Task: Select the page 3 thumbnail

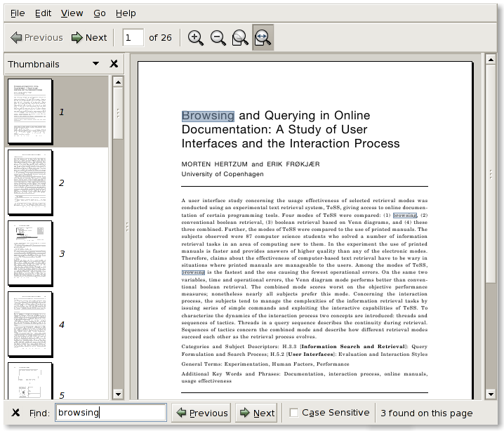Action: tap(30, 253)
